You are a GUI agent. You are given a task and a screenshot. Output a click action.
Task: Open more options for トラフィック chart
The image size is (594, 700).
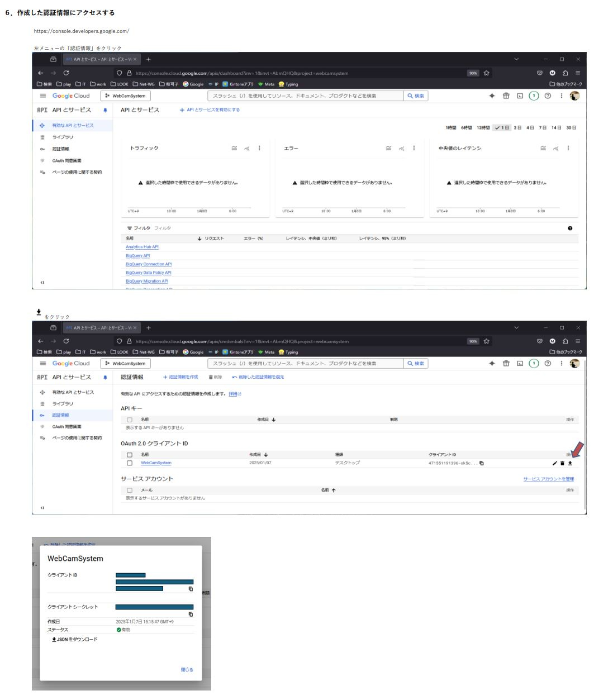[x=259, y=148]
